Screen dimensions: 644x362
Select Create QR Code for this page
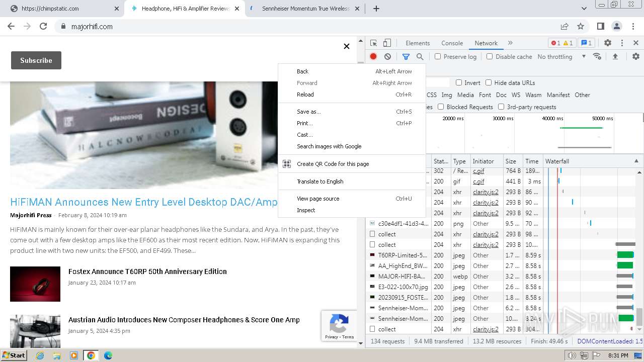pos(352,164)
